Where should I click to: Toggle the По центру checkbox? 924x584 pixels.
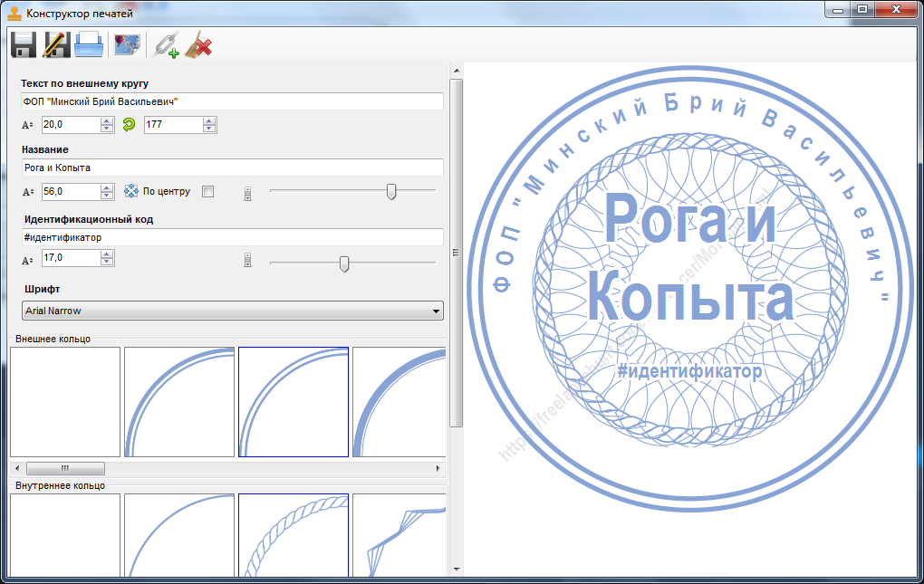(207, 191)
